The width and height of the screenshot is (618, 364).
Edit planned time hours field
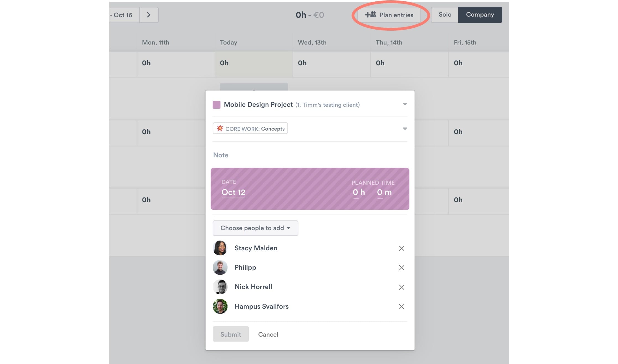coord(356,192)
